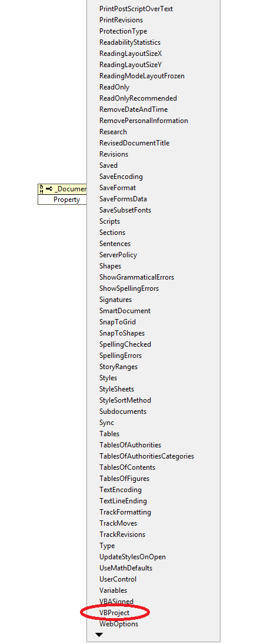
Task: Select VBProject from the property list
Action: coord(115,613)
